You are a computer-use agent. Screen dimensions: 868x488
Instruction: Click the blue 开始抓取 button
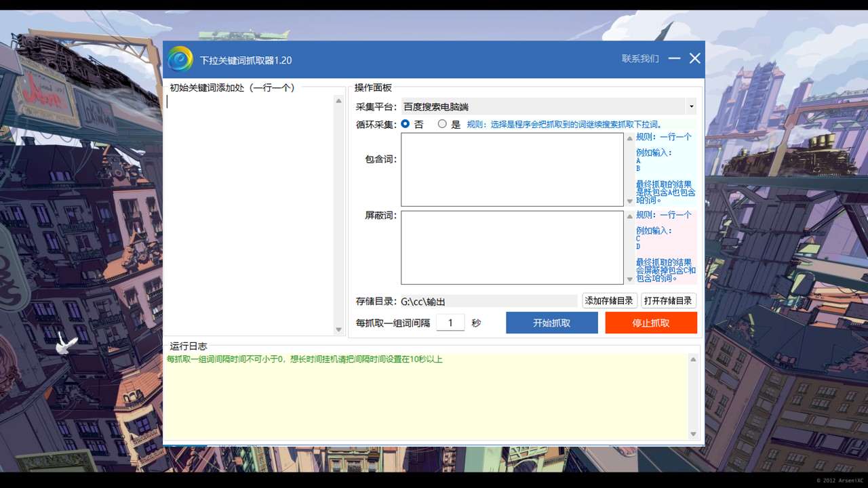(x=551, y=323)
